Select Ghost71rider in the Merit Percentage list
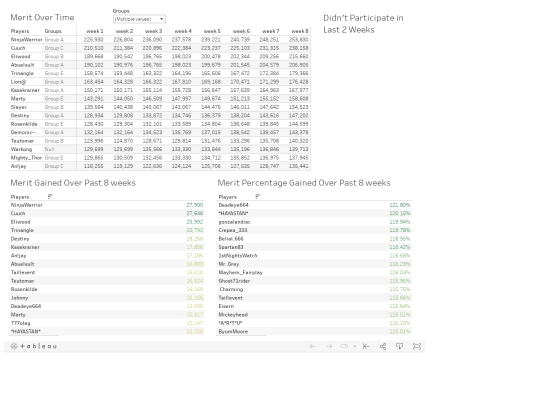The width and height of the screenshot is (540, 405). click(x=234, y=281)
